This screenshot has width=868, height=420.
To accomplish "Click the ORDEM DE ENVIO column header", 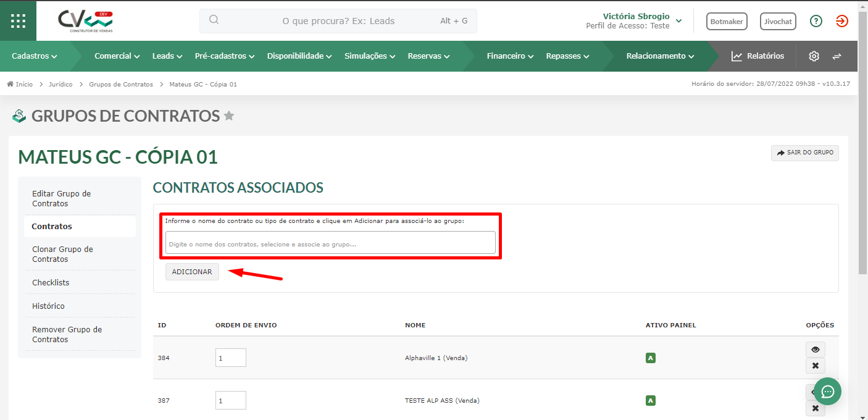I will tap(246, 325).
